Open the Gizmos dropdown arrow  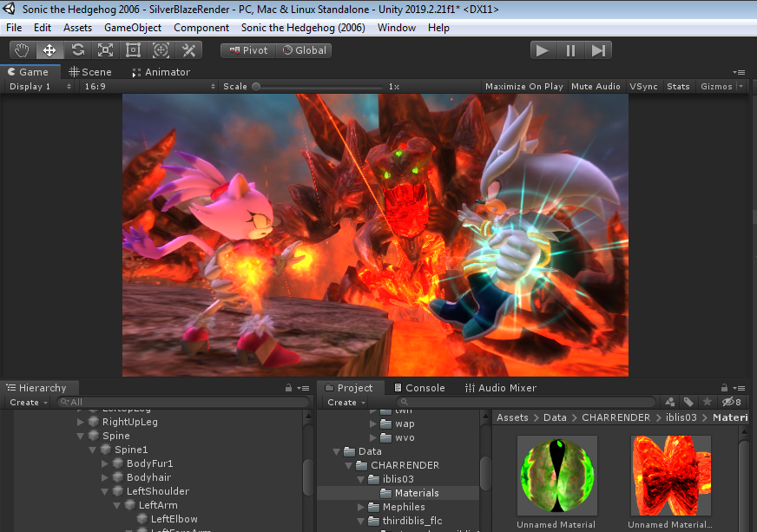[741, 87]
